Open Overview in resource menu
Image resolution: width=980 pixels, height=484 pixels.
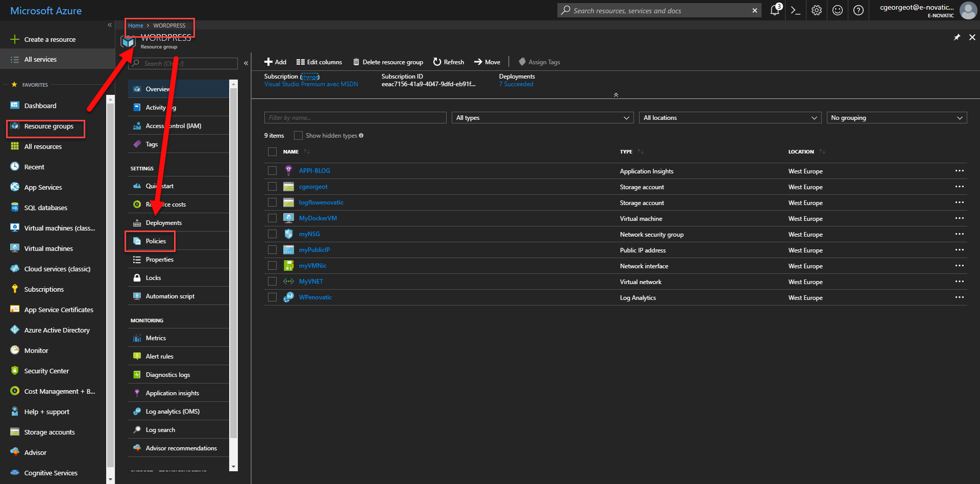pos(178,89)
